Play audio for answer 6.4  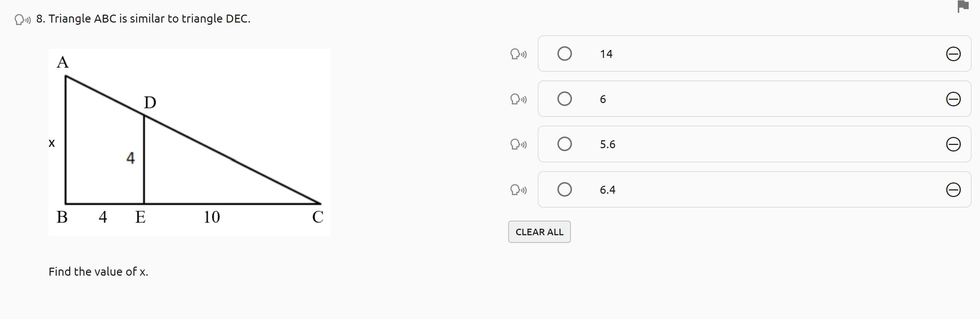(x=518, y=189)
